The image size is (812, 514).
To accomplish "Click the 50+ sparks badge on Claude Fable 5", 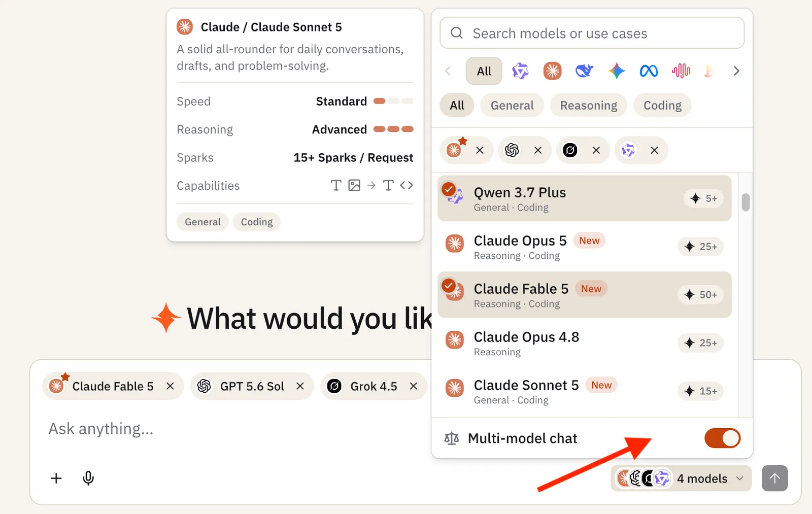I will click(701, 295).
